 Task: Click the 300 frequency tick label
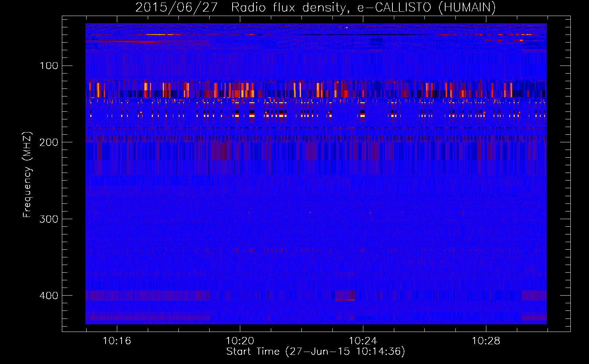pos(49,219)
